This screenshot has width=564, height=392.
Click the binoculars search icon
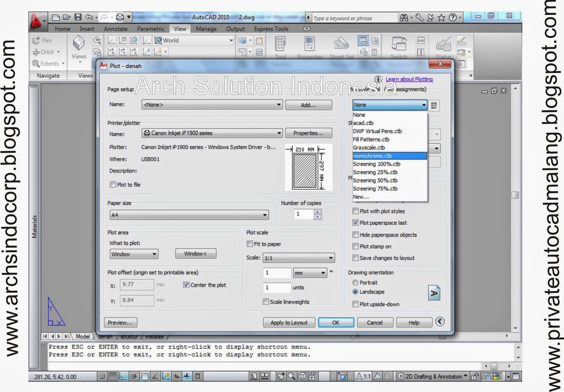click(404, 18)
